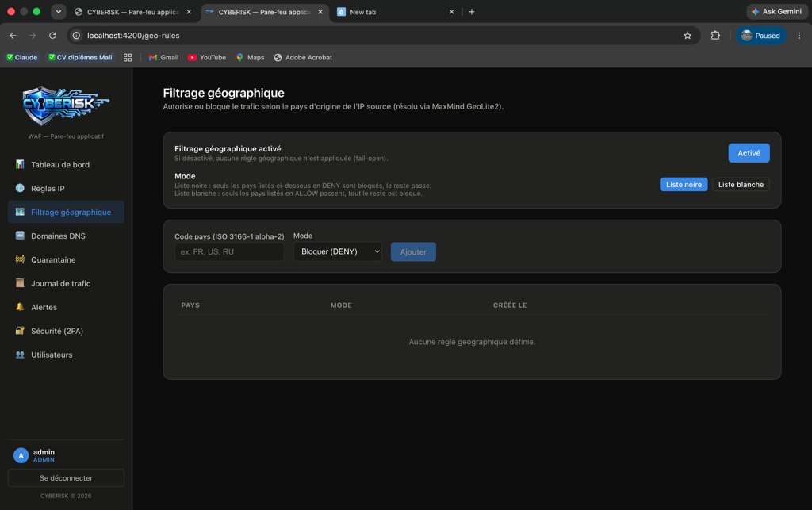Click the 'Filtrage géographique' page heading
The image size is (812, 510).
(224, 93)
